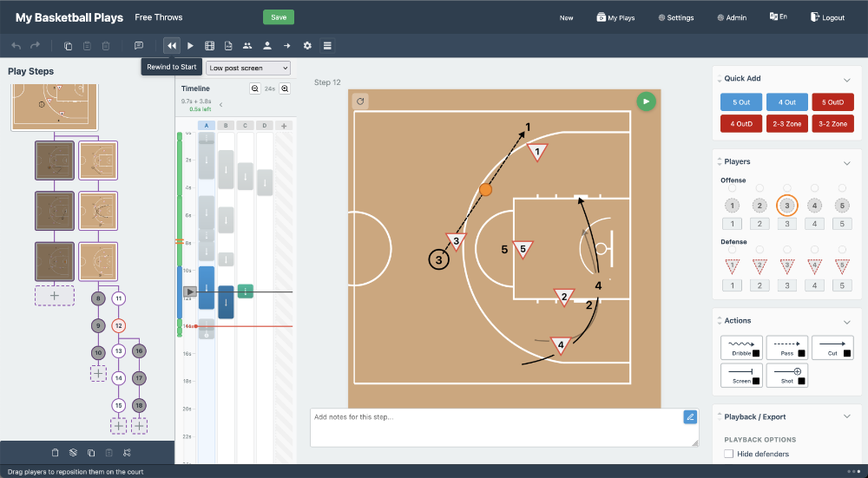Select radio above defense player 3

tap(786, 250)
